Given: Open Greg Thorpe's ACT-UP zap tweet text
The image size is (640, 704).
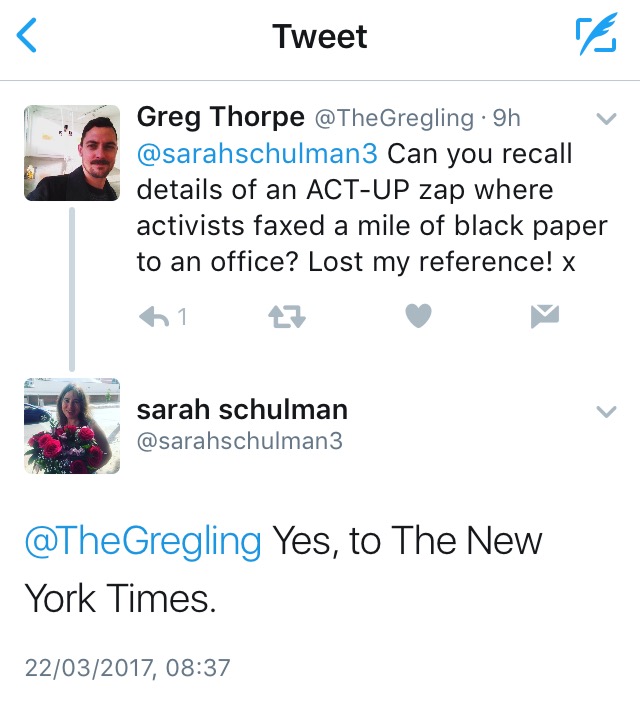Looking at the screenshot, I should pos(370,226).
